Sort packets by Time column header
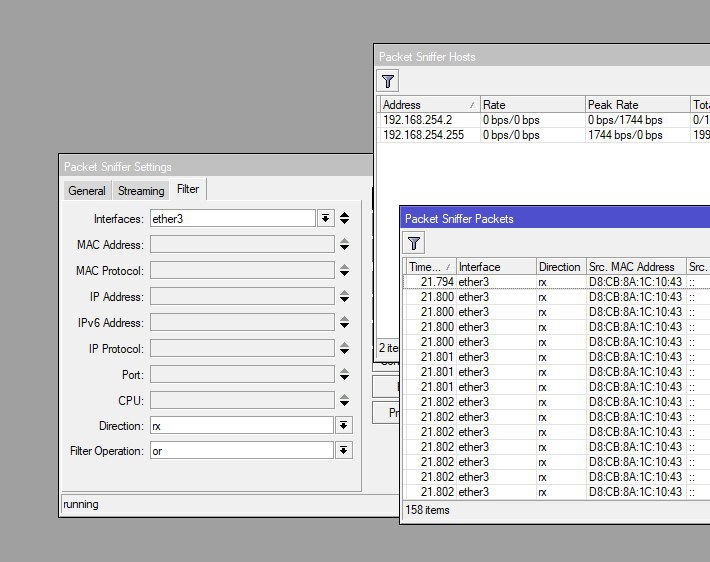 431,267
